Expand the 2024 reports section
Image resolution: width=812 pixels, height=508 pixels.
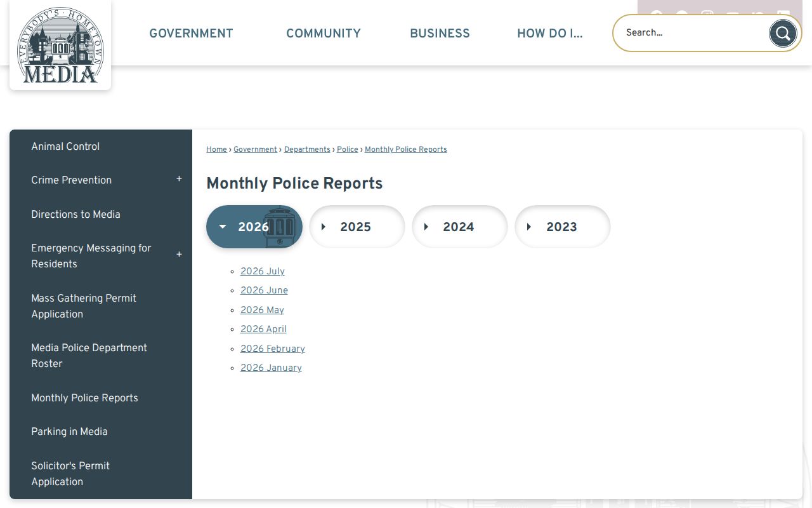460,227
